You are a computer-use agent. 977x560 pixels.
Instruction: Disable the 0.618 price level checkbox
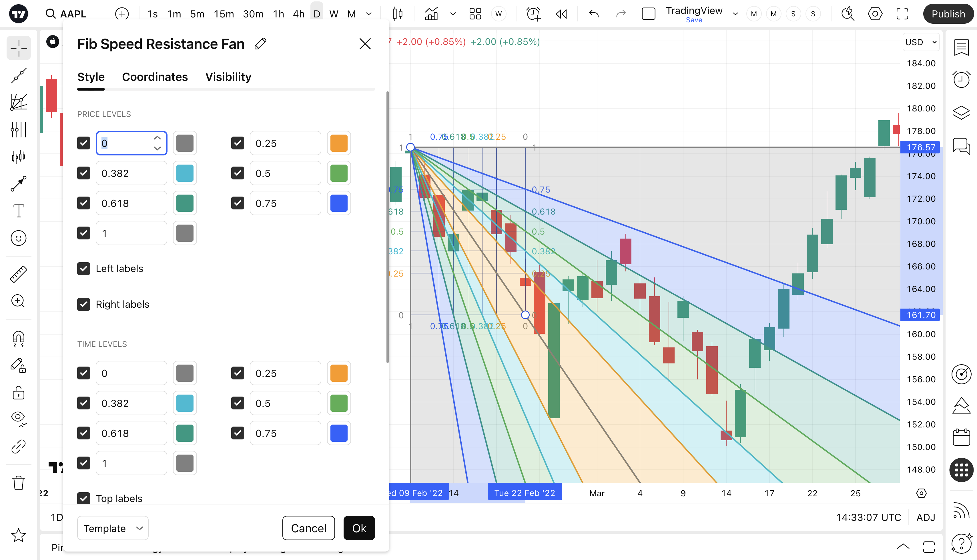pyautogui.click(x=83, y=203)
